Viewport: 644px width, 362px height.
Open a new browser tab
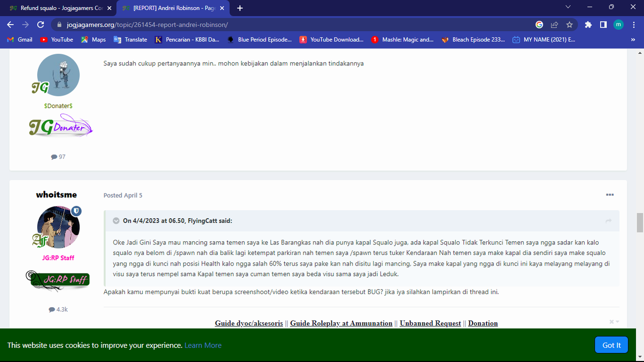pyautogui.click(x=240, y=8)
